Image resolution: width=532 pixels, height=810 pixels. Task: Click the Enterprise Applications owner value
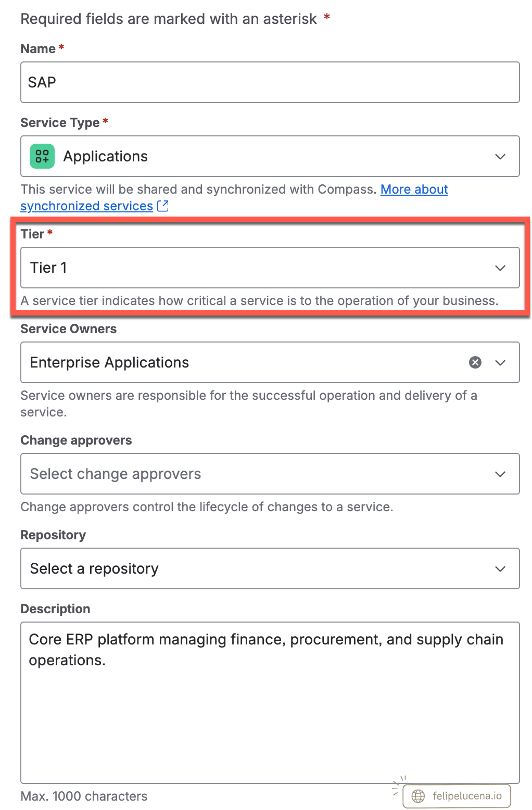[109, 362]
